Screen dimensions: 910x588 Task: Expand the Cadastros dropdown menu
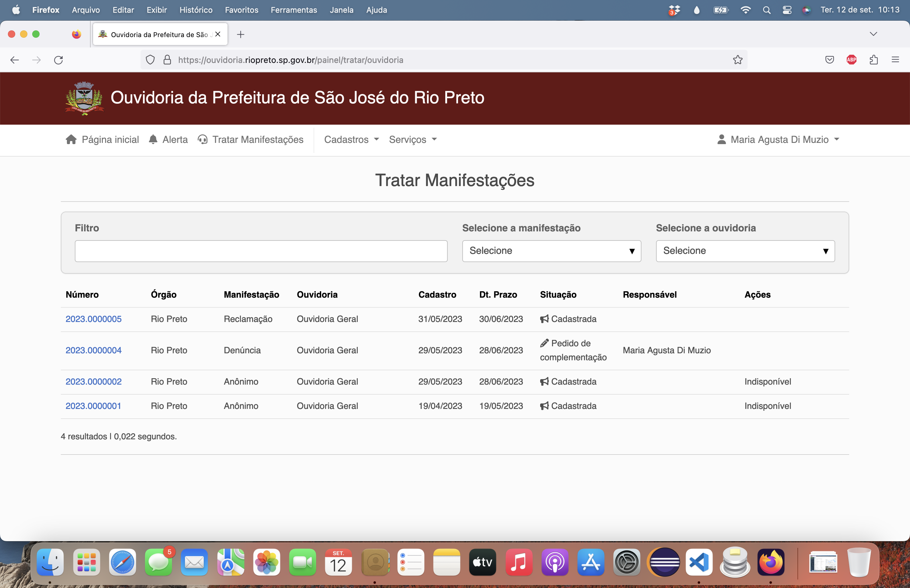point(351,139)
